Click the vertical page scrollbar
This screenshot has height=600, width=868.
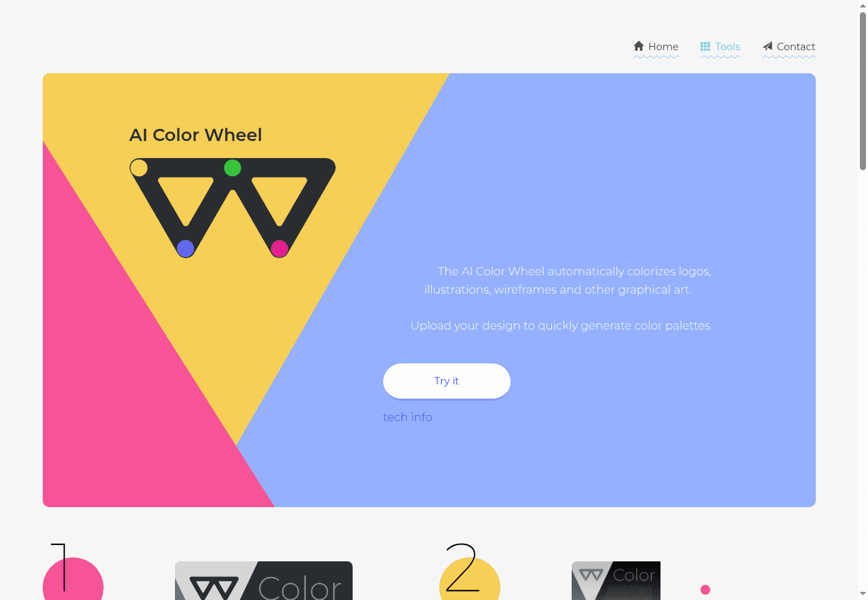click(x=863, y=300)
